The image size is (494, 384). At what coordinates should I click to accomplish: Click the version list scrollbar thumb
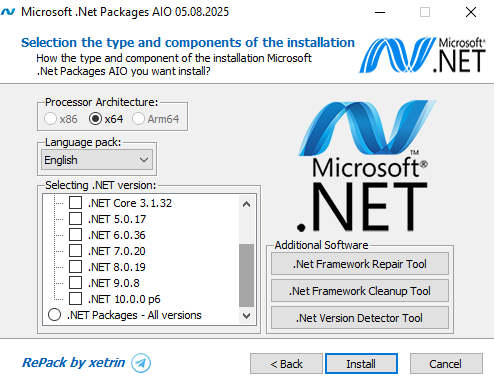[x=246, y=275]
